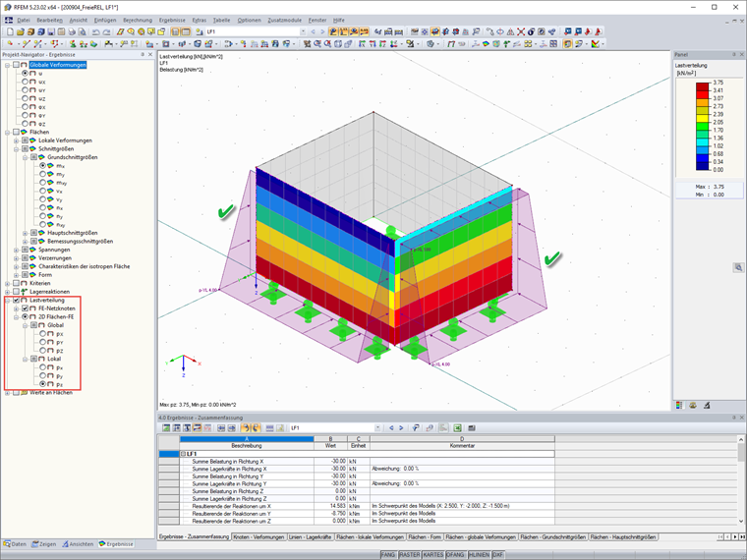
Task: Undo the last action
Action: coord(95,31)
